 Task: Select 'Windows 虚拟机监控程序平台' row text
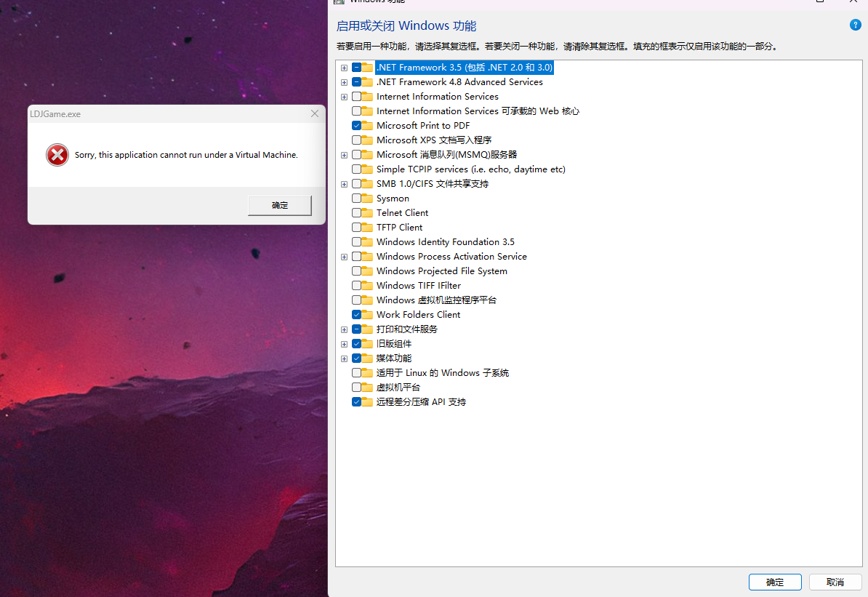point(436,300)
